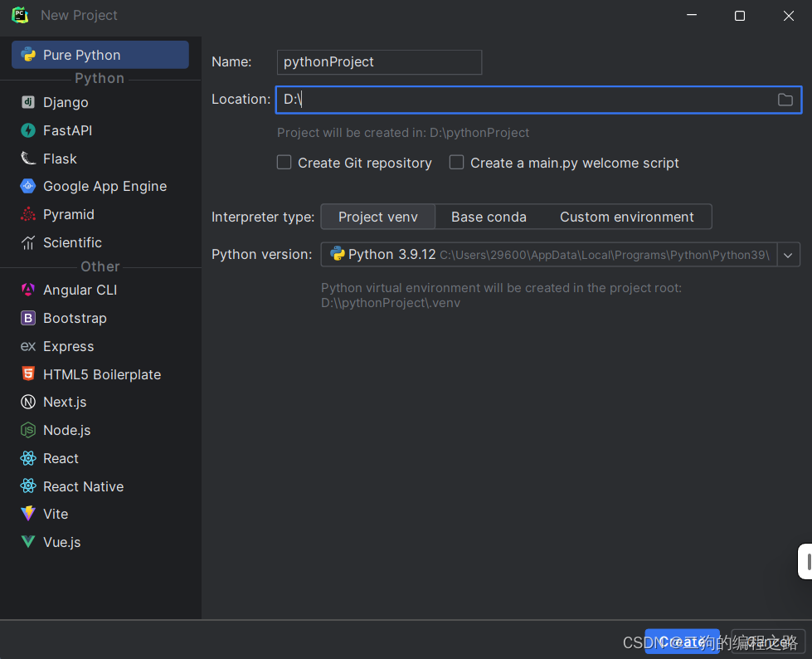
Task: Select Django project type
Action: pos(100,102)
